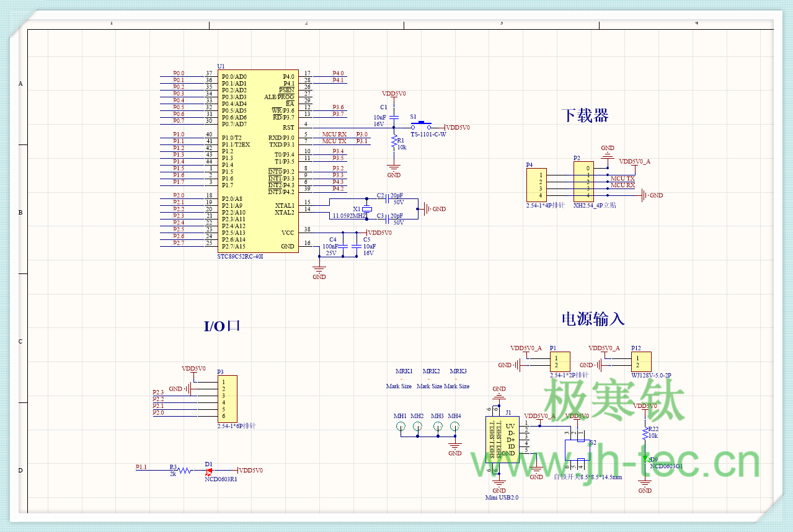
Task: Click the MRK2 mark designator
Action: (x=431, y=371)
